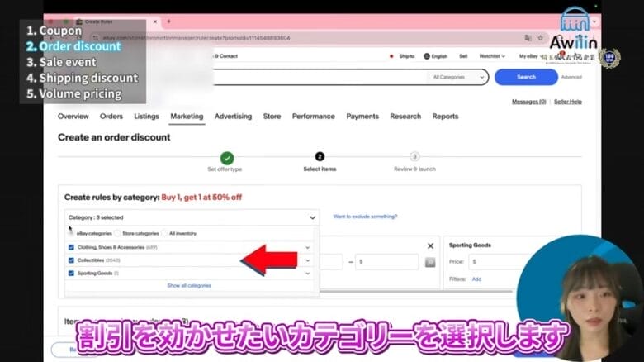Click Show all categories link
This screenshot has width=644, height=362.
189,285
